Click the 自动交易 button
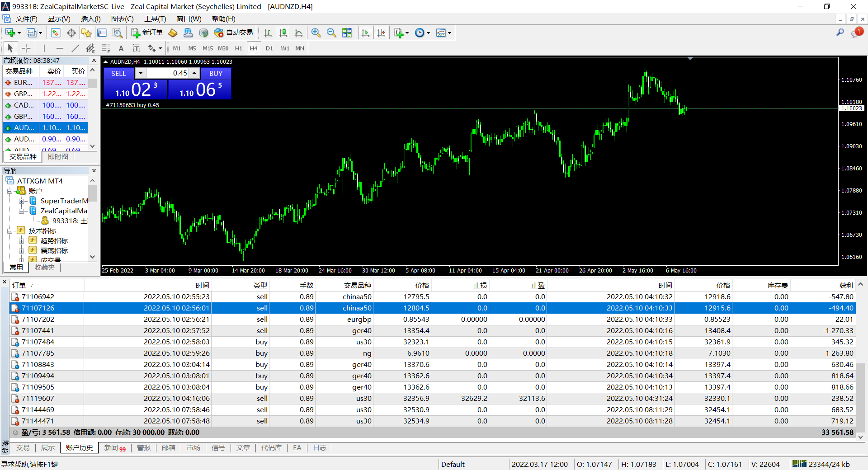The height and width of the screenshot is (470, 868). click(234, 33)
